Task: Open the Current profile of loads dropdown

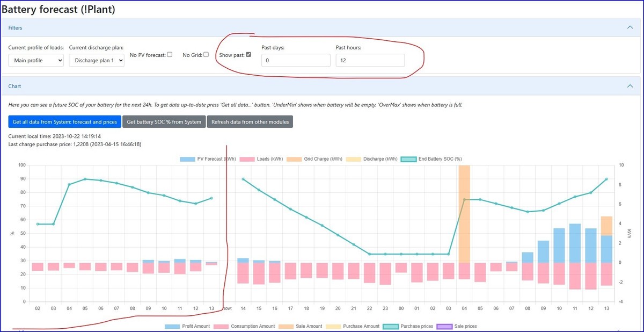Action: click(x=36, y=60)
